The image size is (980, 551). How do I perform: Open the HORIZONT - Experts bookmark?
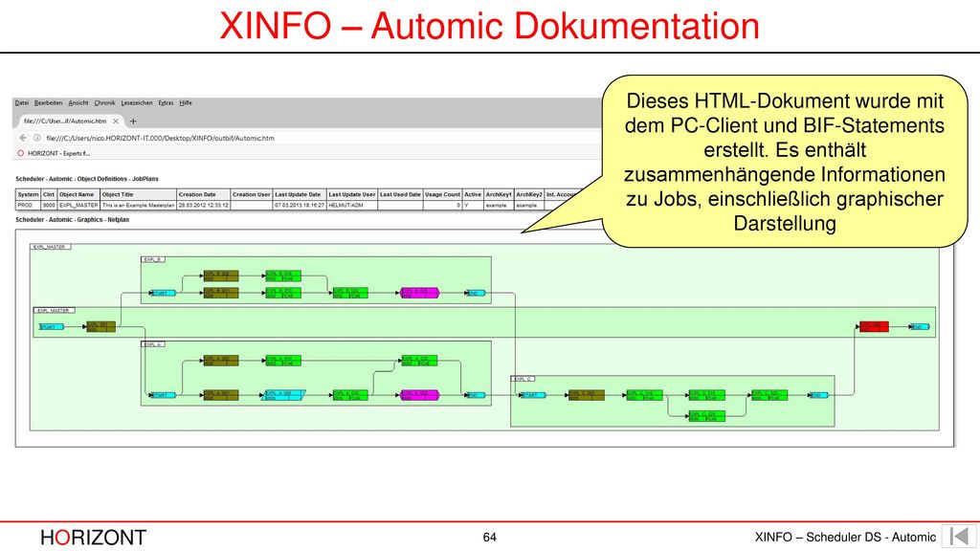pos(54,153)
